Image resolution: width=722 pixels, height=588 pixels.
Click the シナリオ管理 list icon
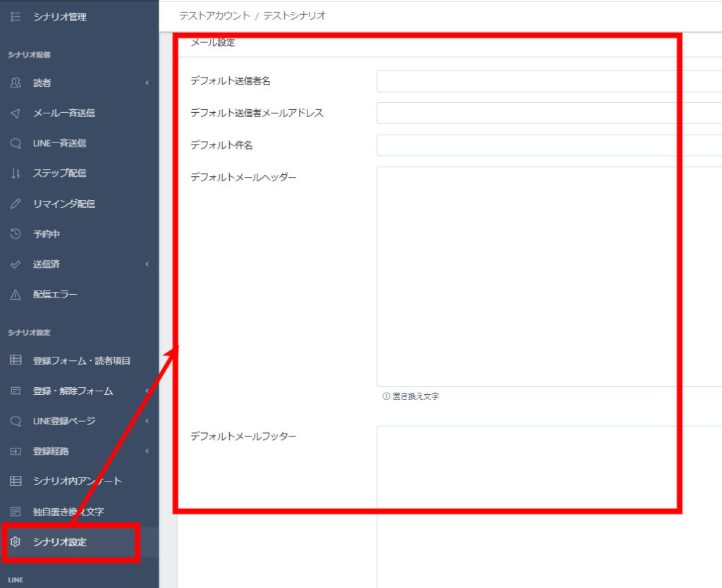point(16,16)
